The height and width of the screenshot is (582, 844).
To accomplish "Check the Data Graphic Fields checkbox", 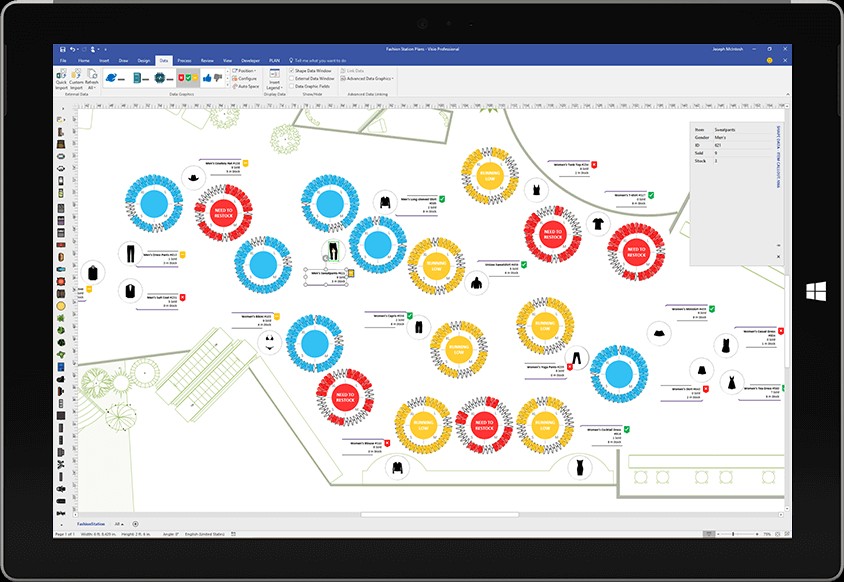I will pyautogui.click(x=293, y=86).
